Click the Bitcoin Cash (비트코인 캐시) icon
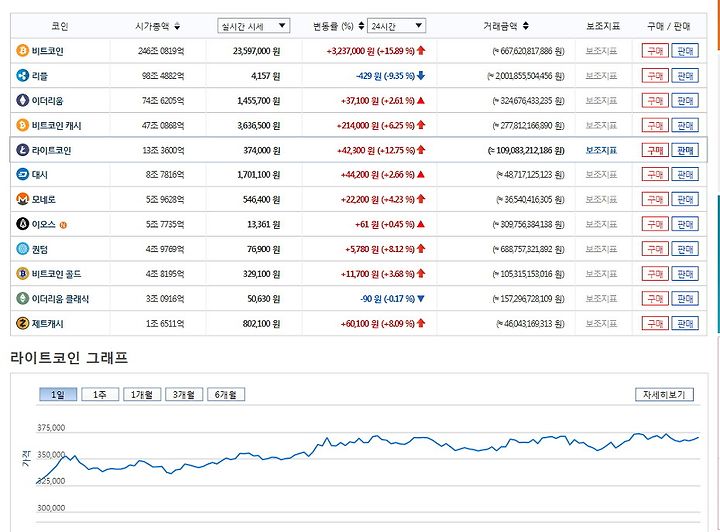This screenshot has height=532, width=720. (22, 125)
